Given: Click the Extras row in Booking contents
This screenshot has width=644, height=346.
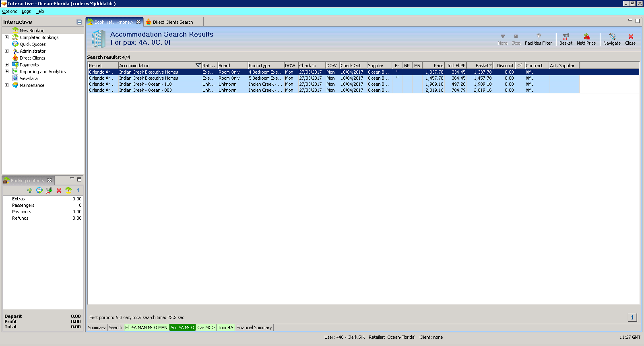Looking at the screenshot, I should click(43, 199).
